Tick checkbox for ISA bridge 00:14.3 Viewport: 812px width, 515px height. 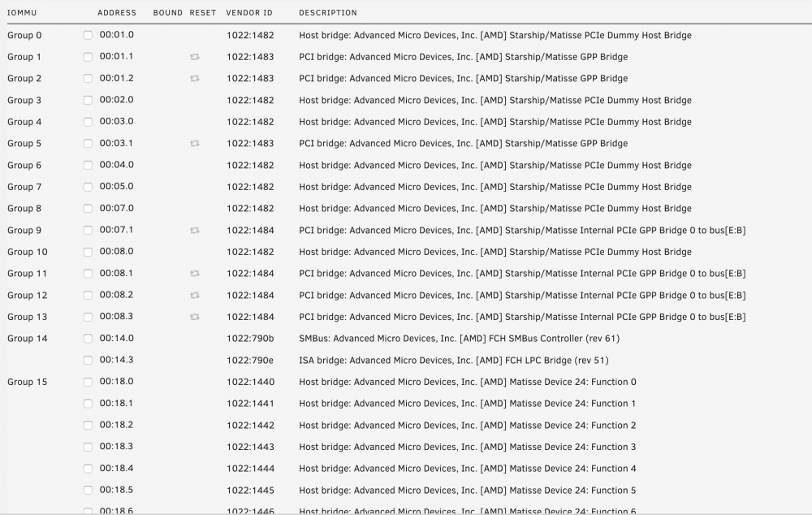[88, 360]
